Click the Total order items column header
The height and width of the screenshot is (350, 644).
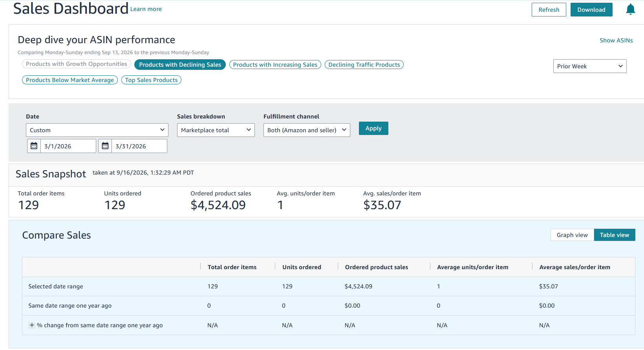(x=232, y=267)
